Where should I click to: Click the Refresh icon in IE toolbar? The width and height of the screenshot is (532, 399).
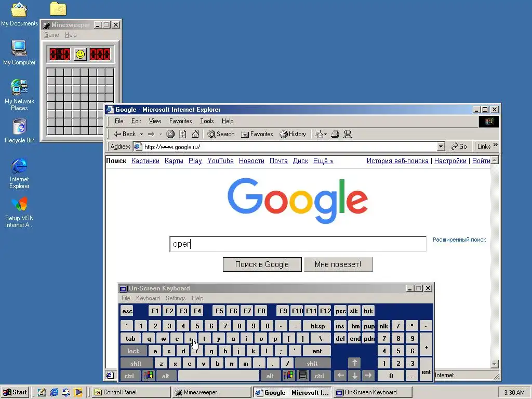(182, 134)
